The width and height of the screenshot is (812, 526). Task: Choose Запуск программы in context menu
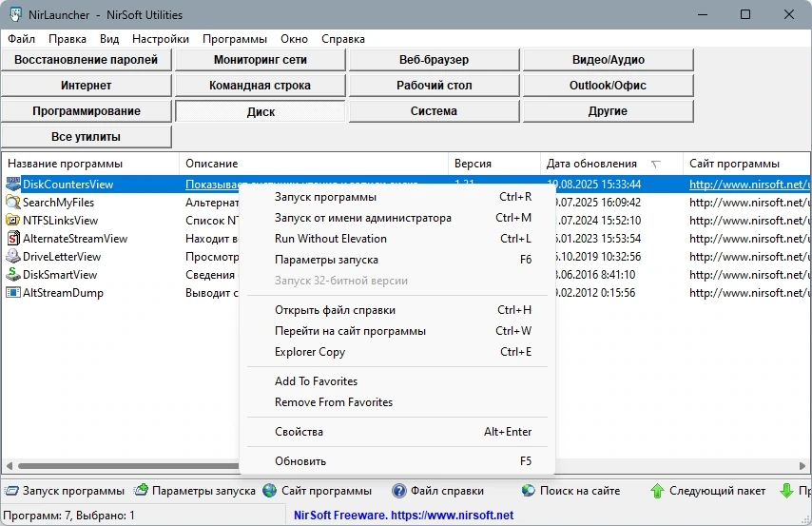click(x=397, y=197)
